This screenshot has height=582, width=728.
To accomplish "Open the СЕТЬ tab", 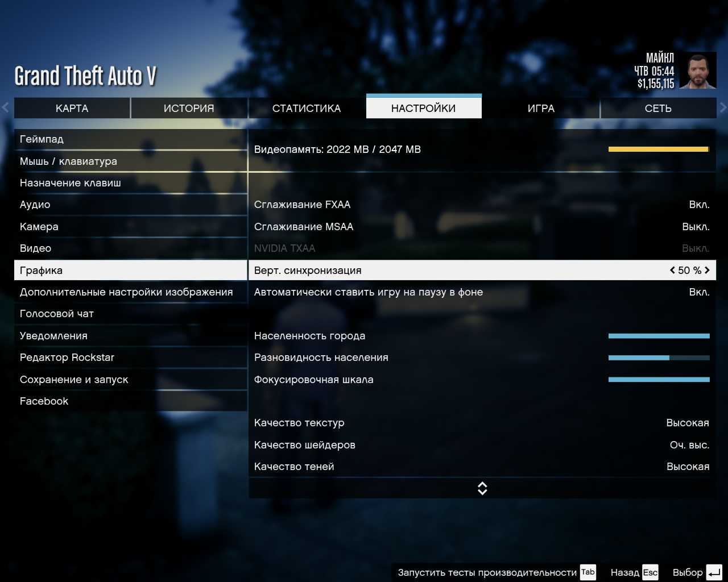I will click(658, 108).
